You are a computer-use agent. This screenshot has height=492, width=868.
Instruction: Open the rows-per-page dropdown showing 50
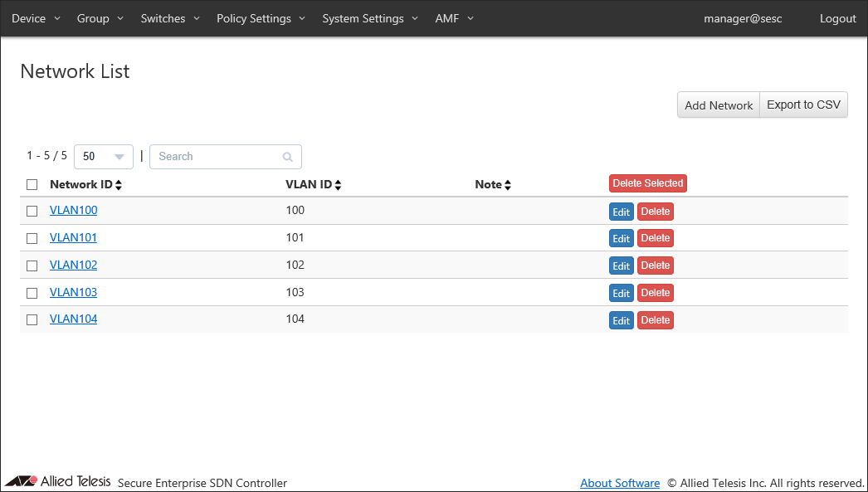(x=104, y=157)
